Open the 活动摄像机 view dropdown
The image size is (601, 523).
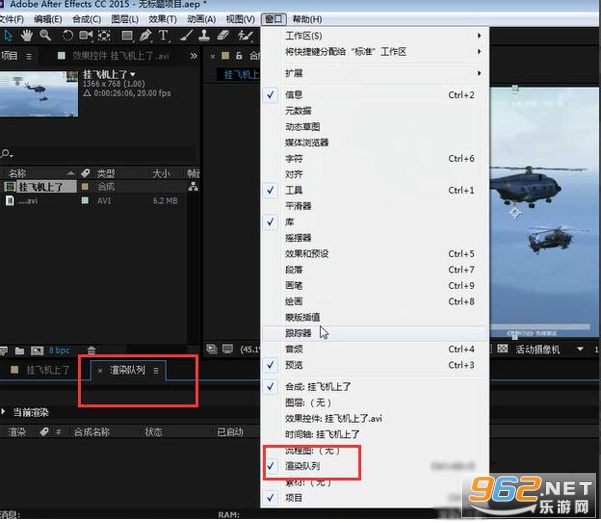[x=548, y=349]
